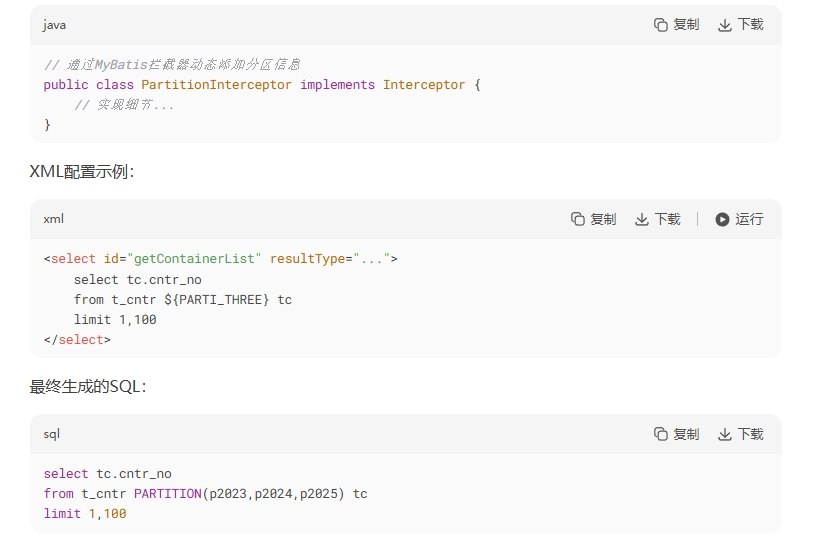The width and height of the screenshot is (830, 549).
Task: Copy the sql code block
Action: click(676, 434)
